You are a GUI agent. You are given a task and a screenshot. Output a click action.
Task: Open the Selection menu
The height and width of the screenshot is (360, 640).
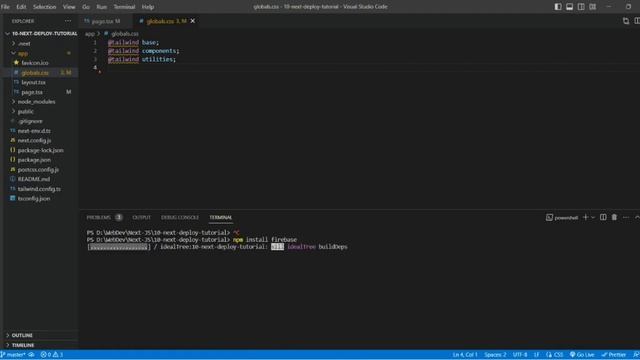coord(44,7)
